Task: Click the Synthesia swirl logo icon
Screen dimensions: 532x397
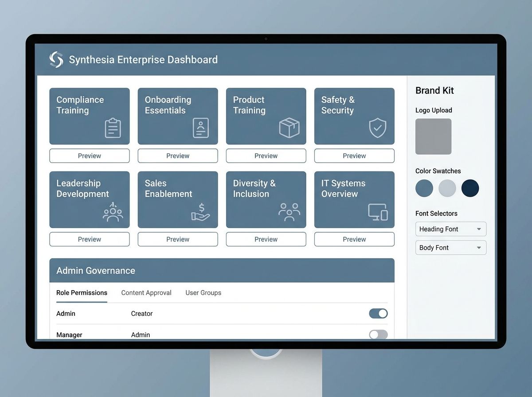Action: pos(56,59)
